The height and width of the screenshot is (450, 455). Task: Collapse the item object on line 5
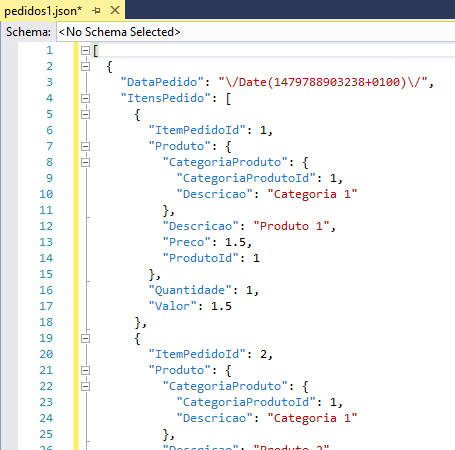[85, 115]
